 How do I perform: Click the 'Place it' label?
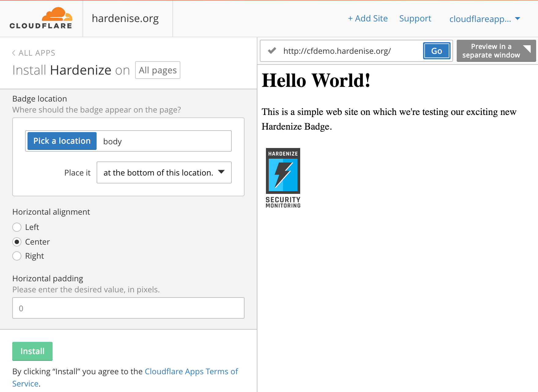tap(77, 173)
